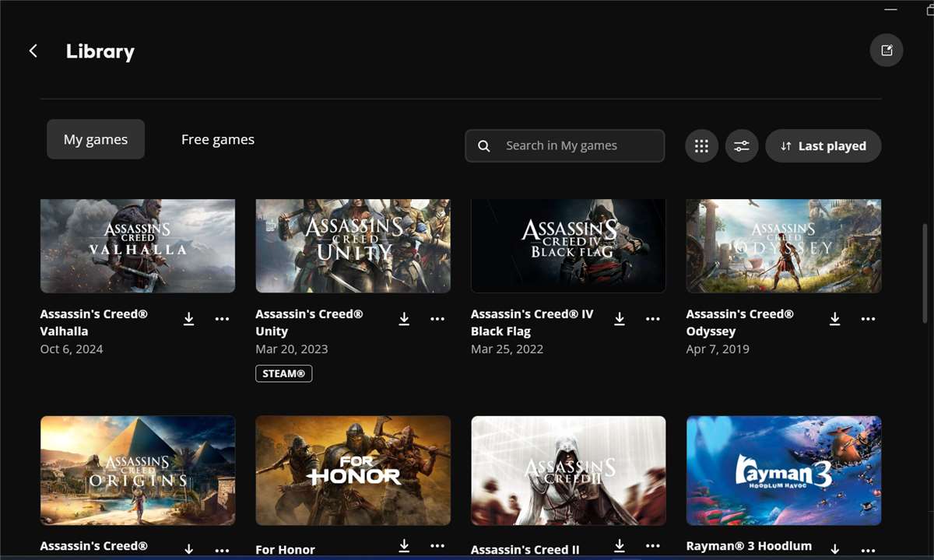Click the Apr 7, 2019 date text

tap(718, 349)
